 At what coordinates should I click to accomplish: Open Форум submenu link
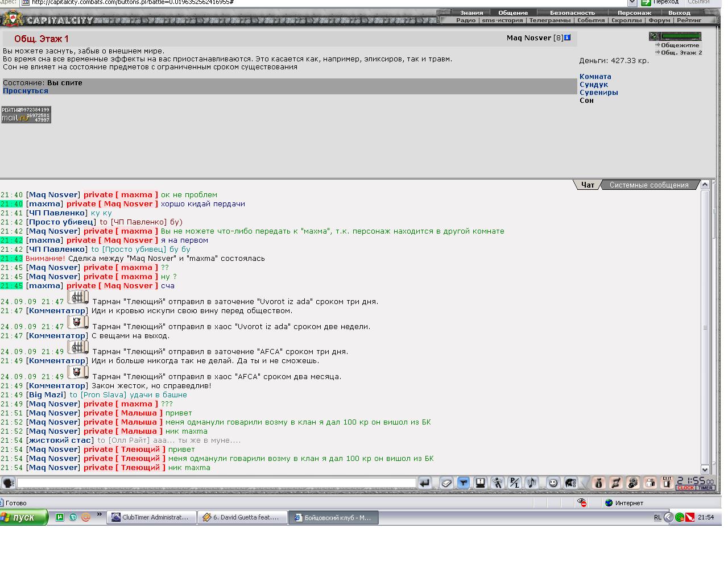pos(659,20)
